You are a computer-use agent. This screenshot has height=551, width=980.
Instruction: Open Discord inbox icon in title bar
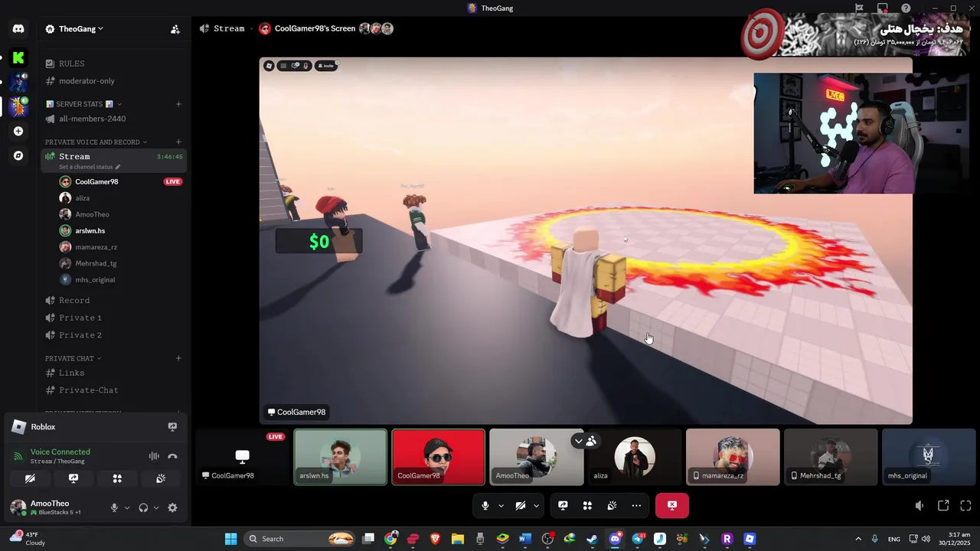(883, 8)
